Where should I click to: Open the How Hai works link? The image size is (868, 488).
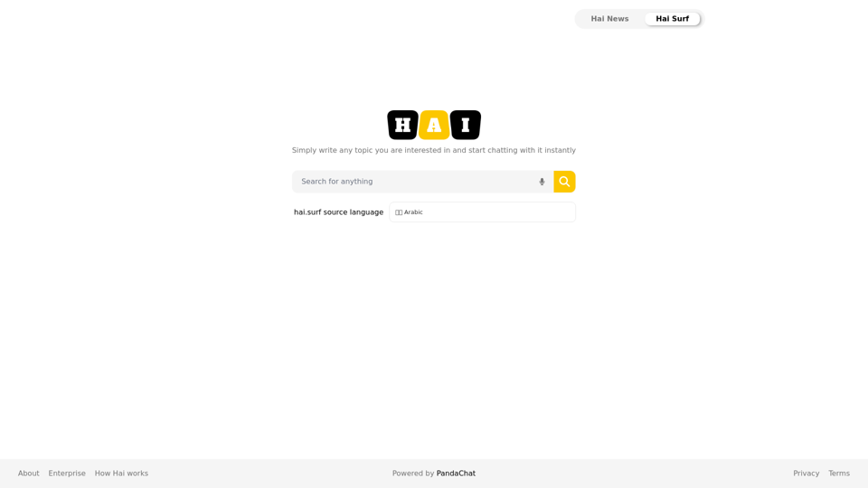(x=121, y=474)
